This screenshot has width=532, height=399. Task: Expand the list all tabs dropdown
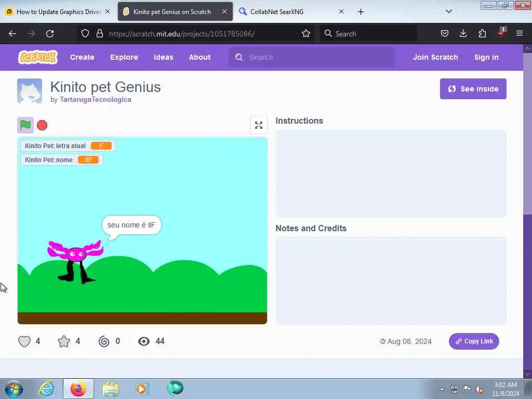448,11
